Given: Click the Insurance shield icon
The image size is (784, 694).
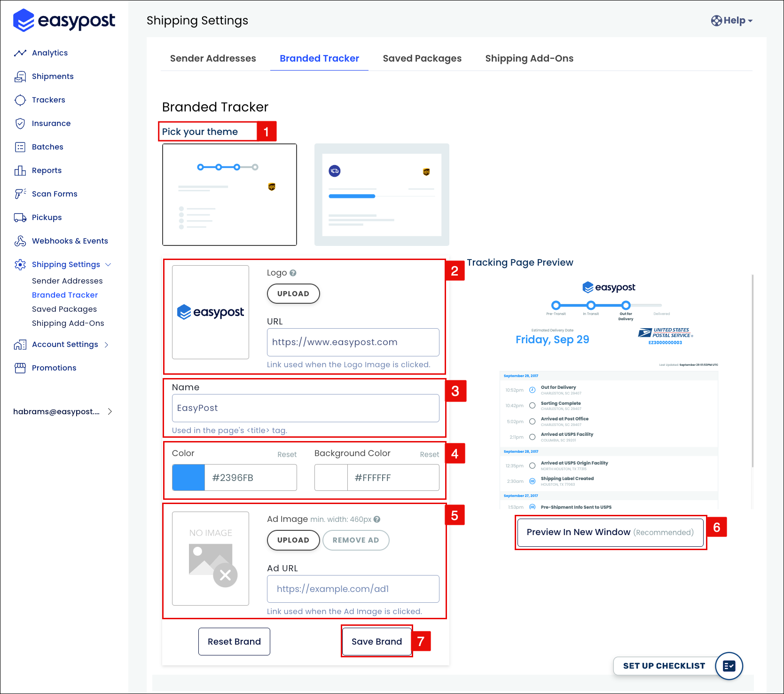Looking at the screenshot, I should (20, 124).
